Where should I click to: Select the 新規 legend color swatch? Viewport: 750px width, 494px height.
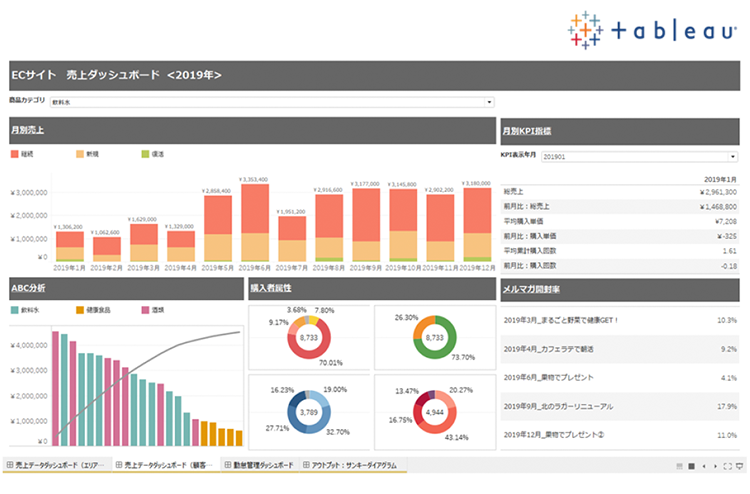tap(79, 155)
